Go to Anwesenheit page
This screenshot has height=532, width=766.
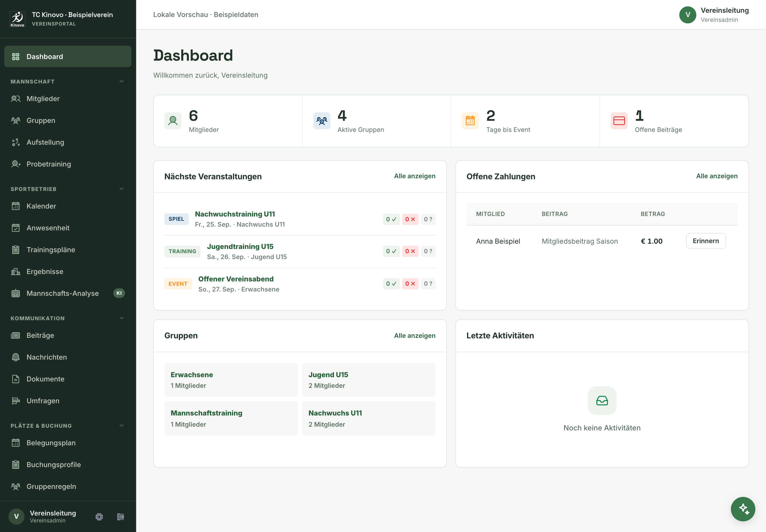coord(68,228)
